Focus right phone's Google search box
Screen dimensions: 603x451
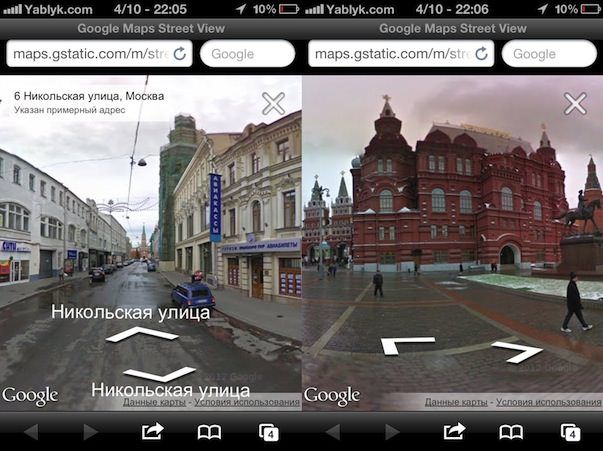[550, 54]
